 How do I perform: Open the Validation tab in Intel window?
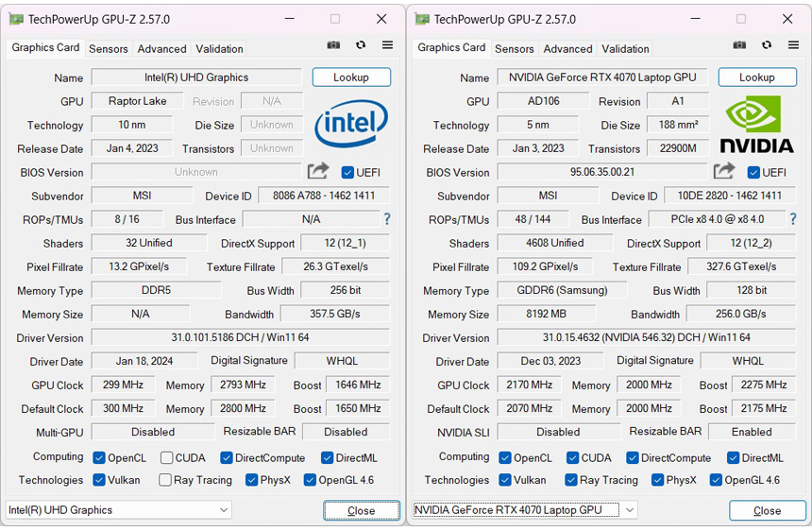(219, 49)
